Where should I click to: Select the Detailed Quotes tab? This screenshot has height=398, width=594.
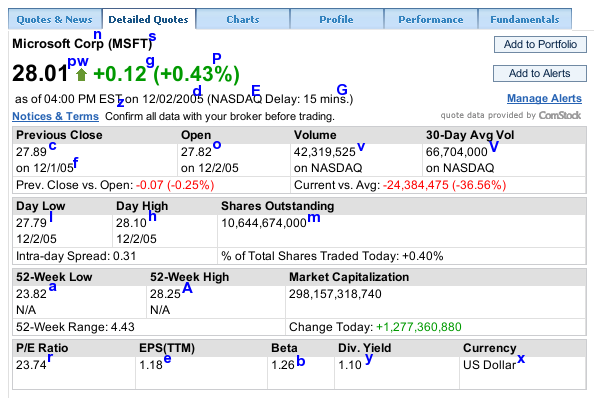[x=148, y=19]
